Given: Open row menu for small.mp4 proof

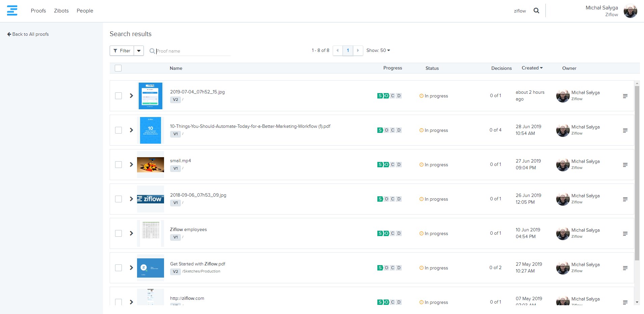Looking at the screenshot, I should 625,165.
